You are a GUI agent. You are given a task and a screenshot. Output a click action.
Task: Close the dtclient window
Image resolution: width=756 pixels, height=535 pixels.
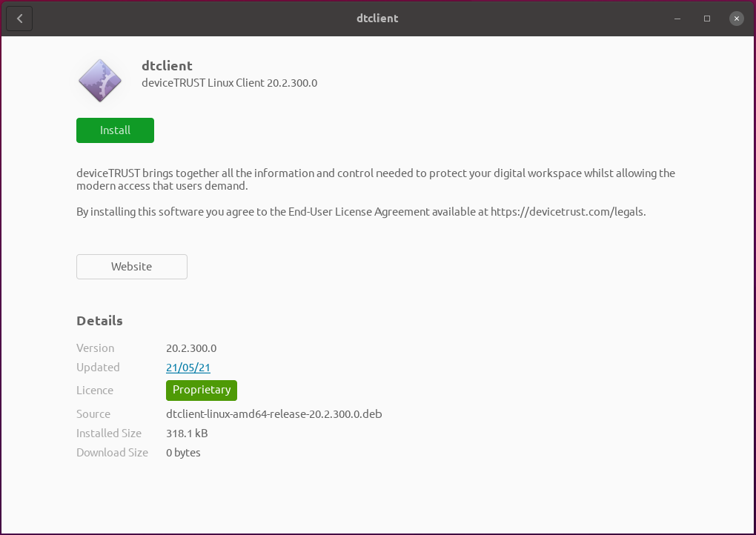(x=736, y=18)
